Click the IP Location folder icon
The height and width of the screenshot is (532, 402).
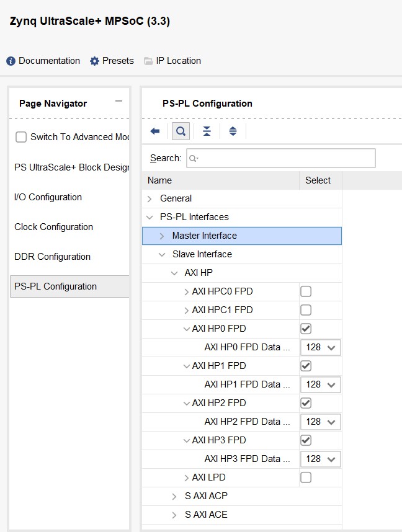(148, 61)
